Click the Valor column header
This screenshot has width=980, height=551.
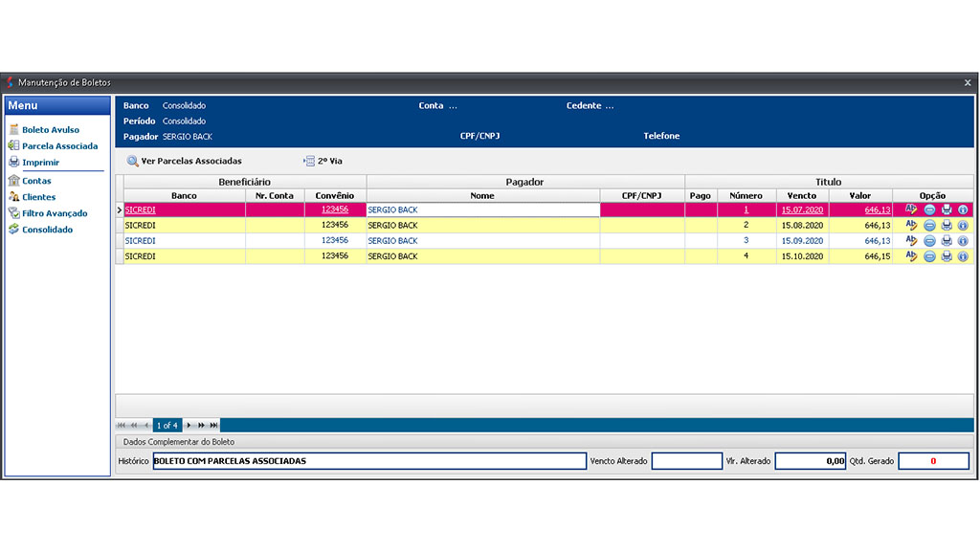click(860, 195)
